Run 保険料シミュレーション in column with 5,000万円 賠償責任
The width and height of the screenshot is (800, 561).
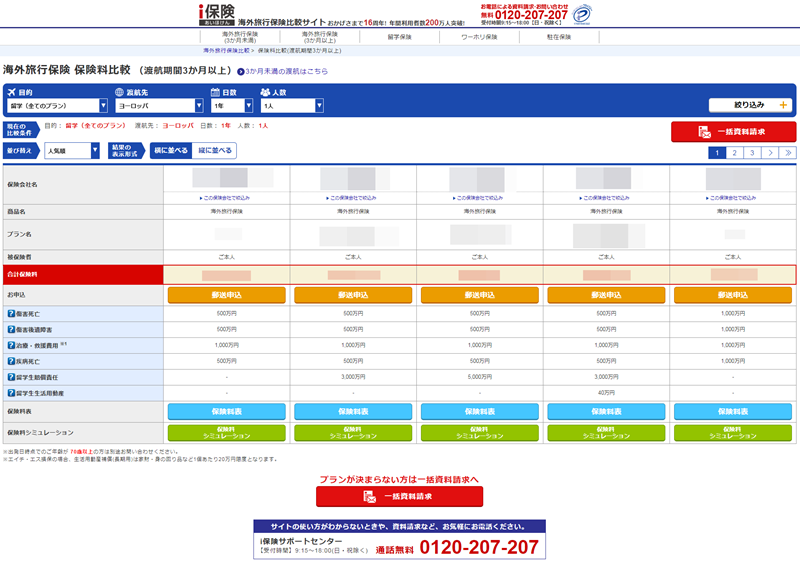coord(480,433)
